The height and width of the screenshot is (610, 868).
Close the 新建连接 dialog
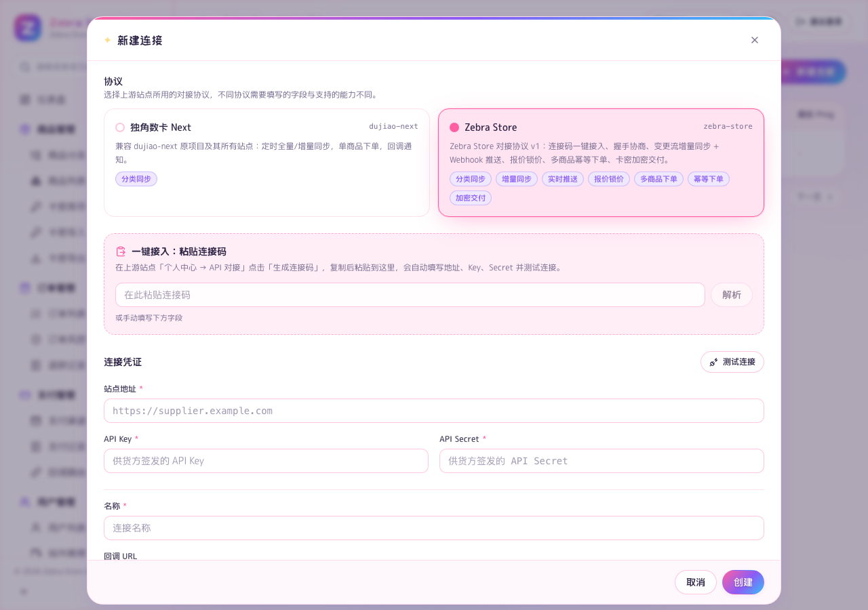(755, 40)
